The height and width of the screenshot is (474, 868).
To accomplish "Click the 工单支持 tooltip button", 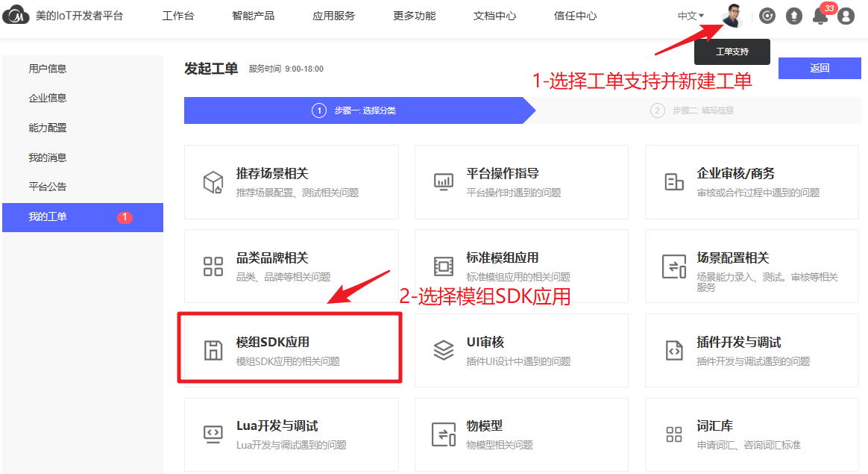I will pos(732,52).
